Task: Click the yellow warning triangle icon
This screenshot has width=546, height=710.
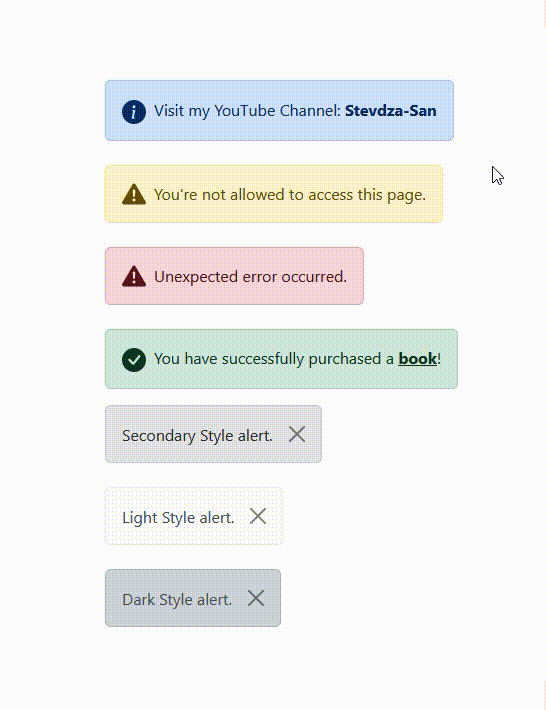Action: 134,194
